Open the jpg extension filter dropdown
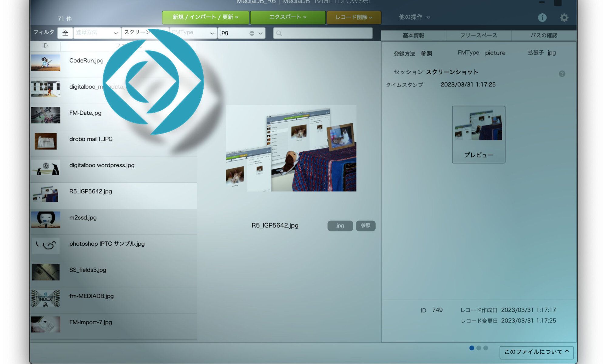 tap(241, 33)
